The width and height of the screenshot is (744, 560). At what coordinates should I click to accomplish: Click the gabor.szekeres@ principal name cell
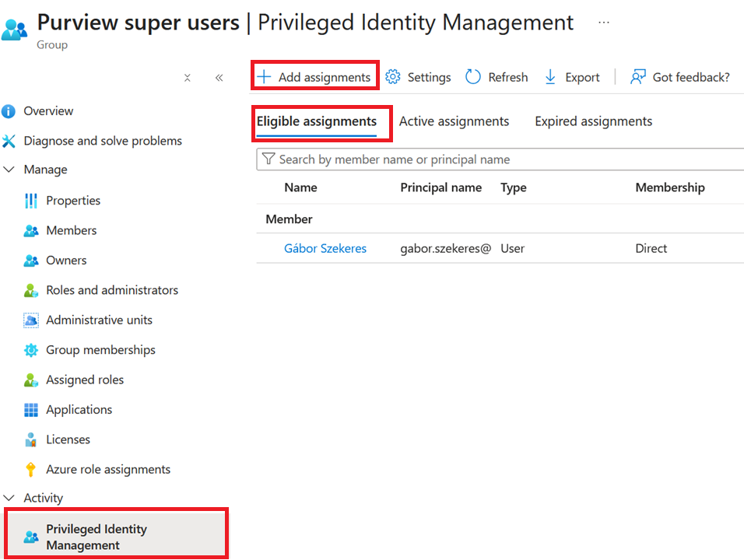tap(446, 248)
